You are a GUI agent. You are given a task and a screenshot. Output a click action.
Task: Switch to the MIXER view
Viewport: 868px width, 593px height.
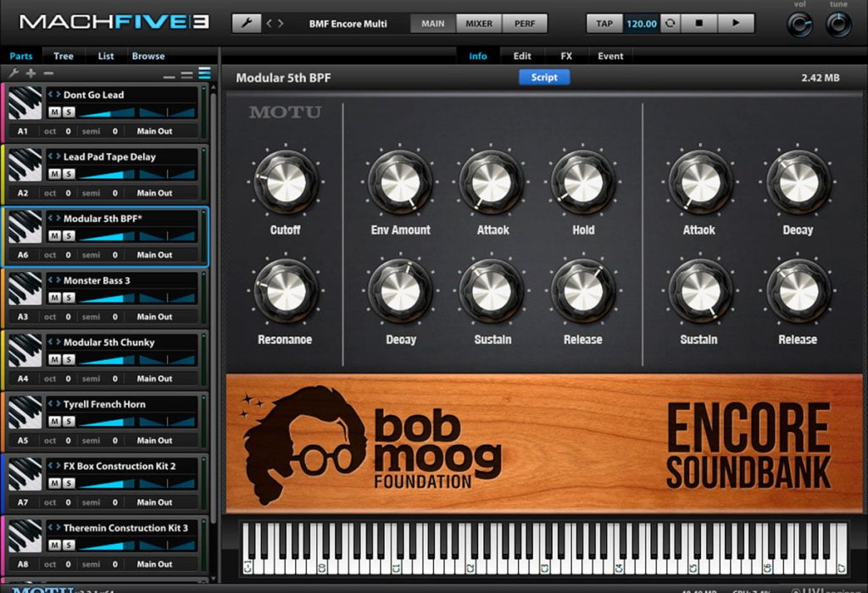[x=479, y=23]
